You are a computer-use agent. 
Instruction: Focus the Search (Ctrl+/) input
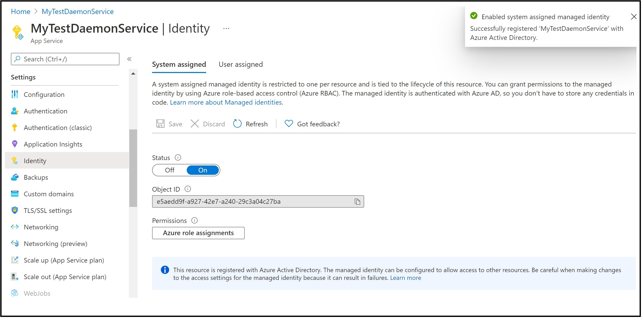point(65,59)
